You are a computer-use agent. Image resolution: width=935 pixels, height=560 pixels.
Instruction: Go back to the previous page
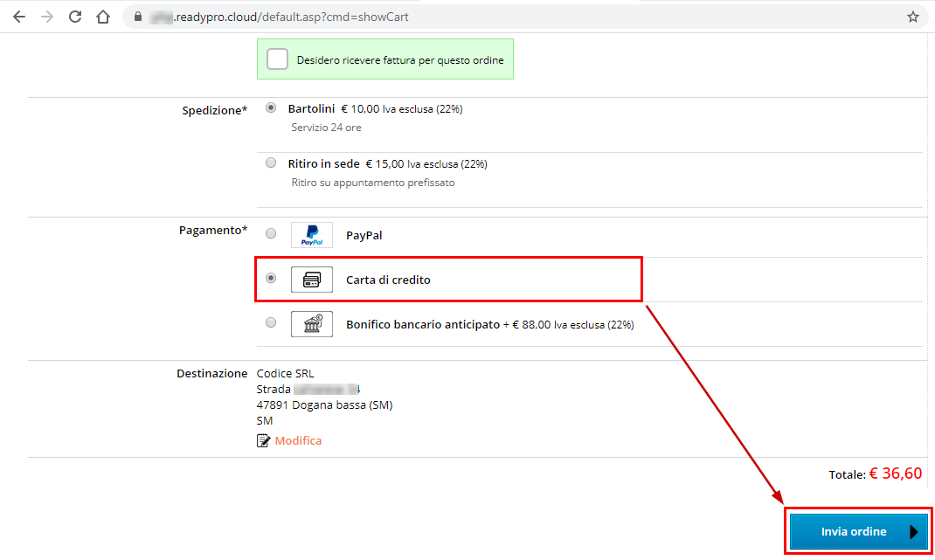click(x=19, y=17)
